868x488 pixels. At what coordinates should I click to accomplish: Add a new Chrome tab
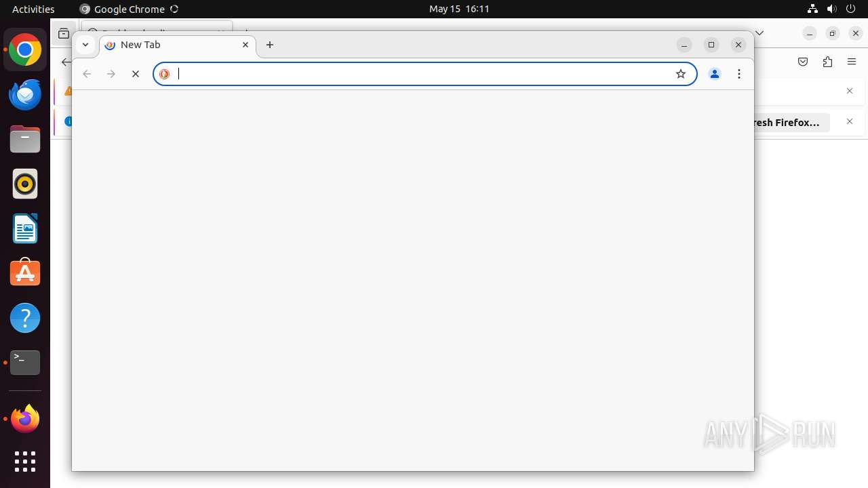(270, 45)
